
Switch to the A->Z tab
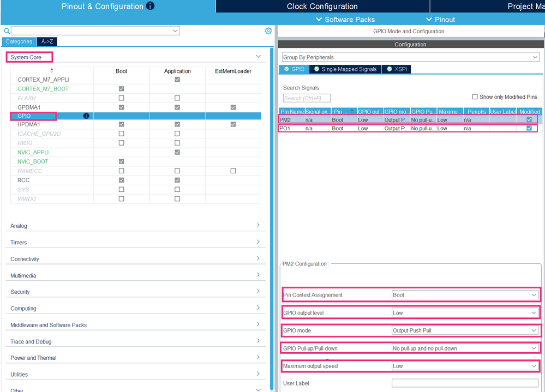tap(47, 41)
